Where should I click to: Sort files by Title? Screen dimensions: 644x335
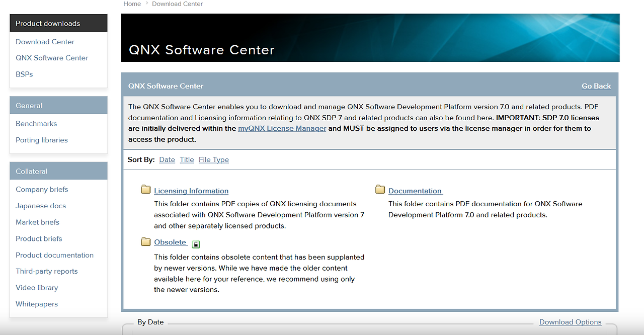tap(187, 159)
